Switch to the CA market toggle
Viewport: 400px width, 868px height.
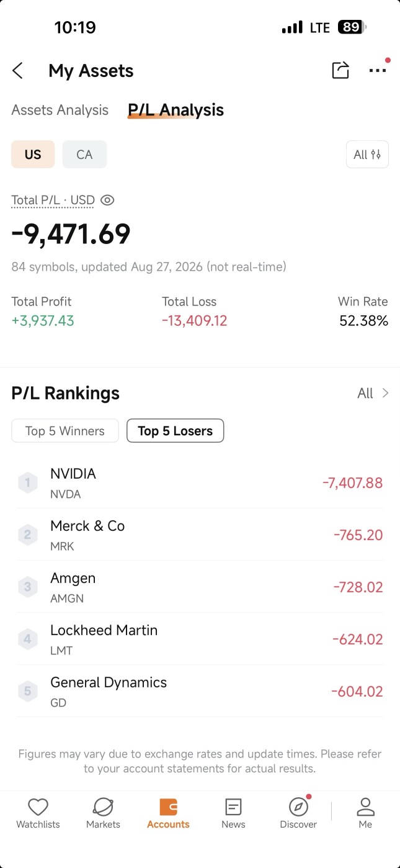pos(84,155)
